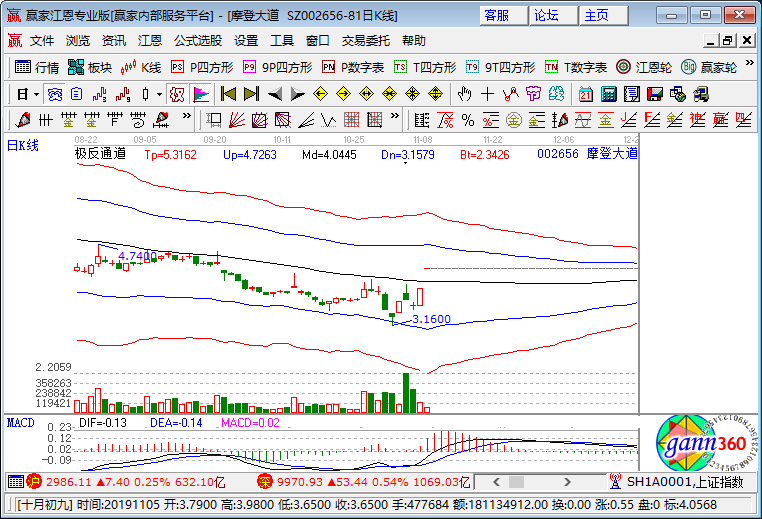This screenshot has width=762, height=519.
Task: Click the horizontal scrollbar left arrow
Action: tap(496, 482)
